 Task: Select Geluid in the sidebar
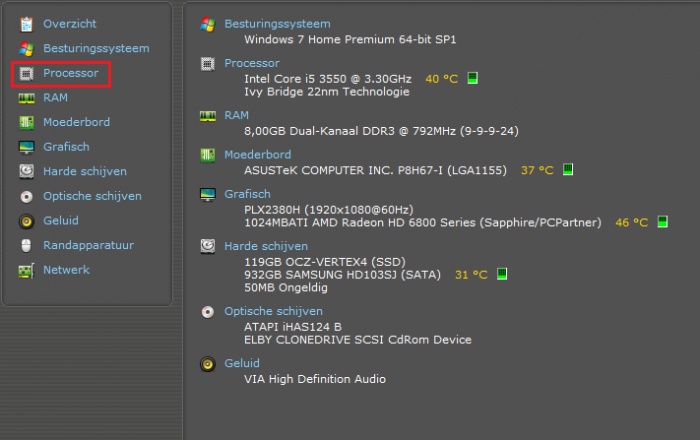pos(61,220)
